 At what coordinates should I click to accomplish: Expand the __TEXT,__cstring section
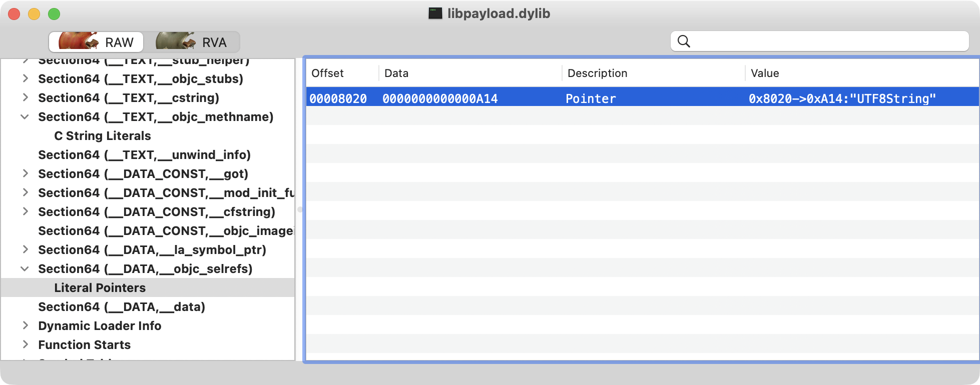[25, 97]
